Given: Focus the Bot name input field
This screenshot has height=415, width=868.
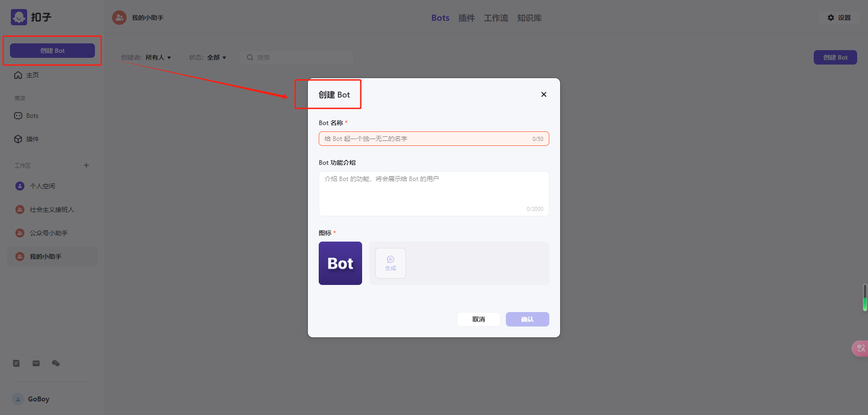Looking at the screenshot, I should point(434,139).
